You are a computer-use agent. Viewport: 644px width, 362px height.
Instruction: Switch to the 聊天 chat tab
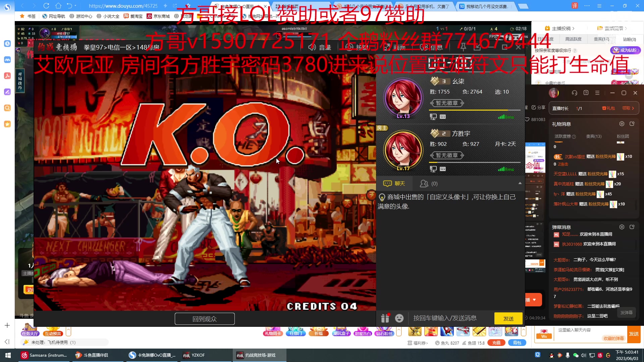394,184
